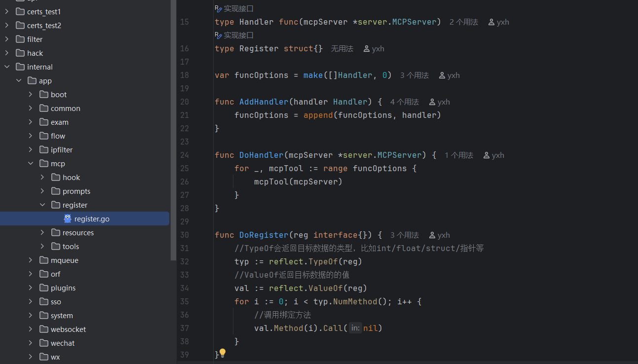Expand the plugins folder chevron

[31, 288]
